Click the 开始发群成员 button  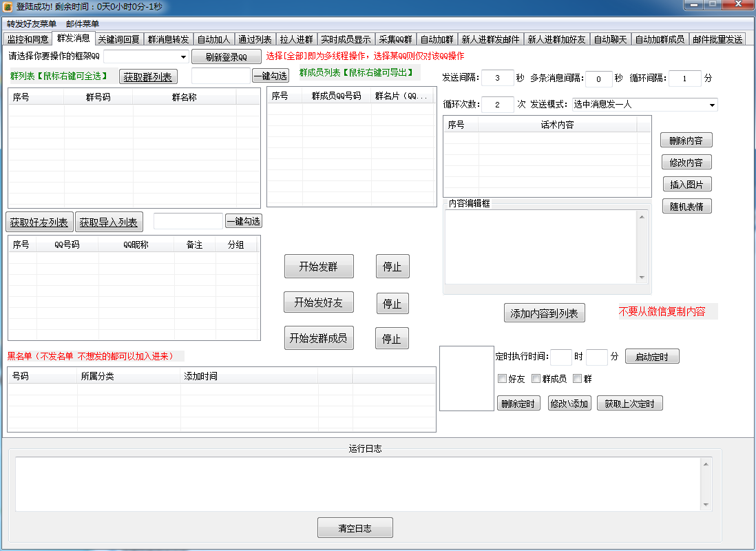point(319,338)
